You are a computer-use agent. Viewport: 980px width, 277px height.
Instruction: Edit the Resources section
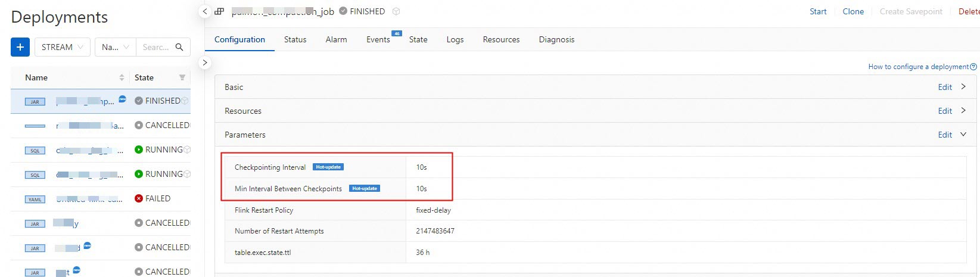(x=945, y=111)
